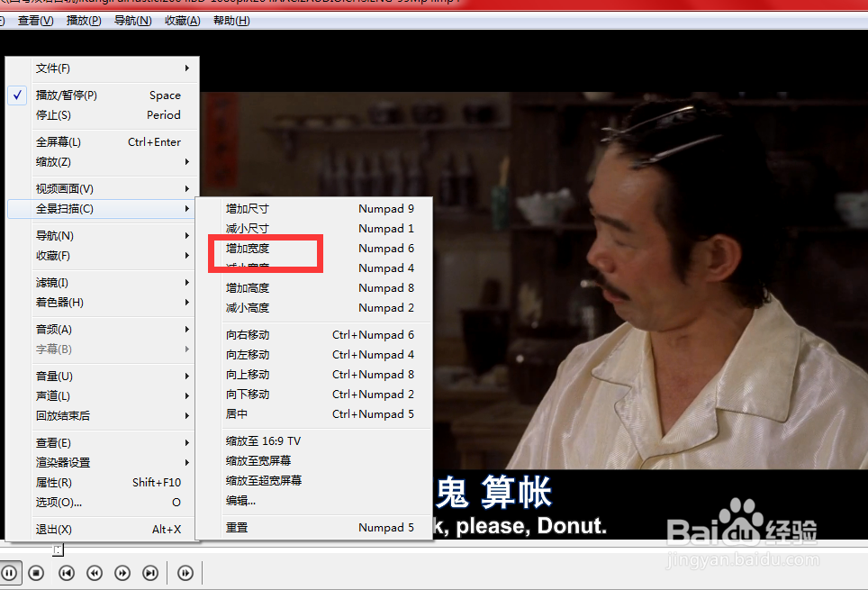Expand the 导航(N) context submenu
The height and width of the screenshot is (590, 868).
[103, 236]
